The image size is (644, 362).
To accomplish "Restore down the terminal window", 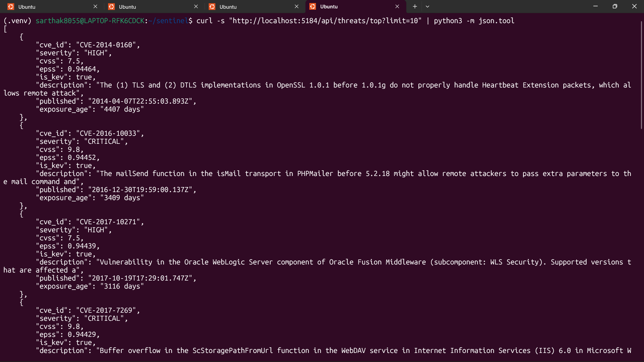I will click(615, 6).
